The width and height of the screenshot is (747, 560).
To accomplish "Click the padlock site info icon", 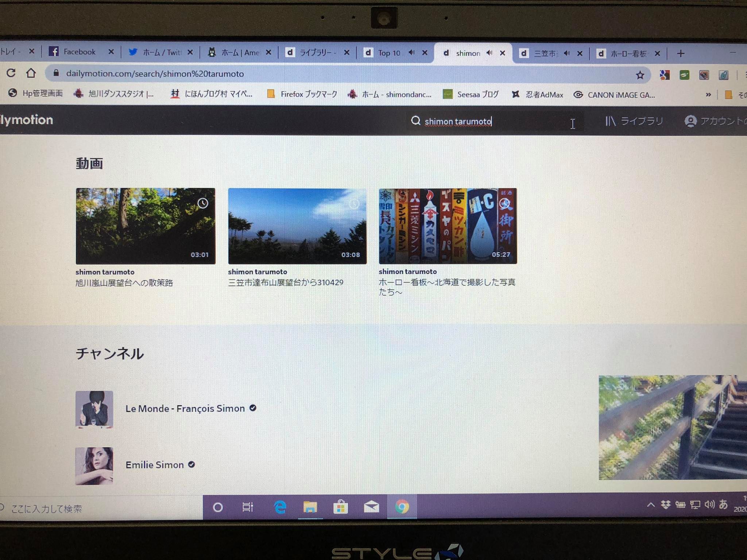I will click(x=56, y=73).
